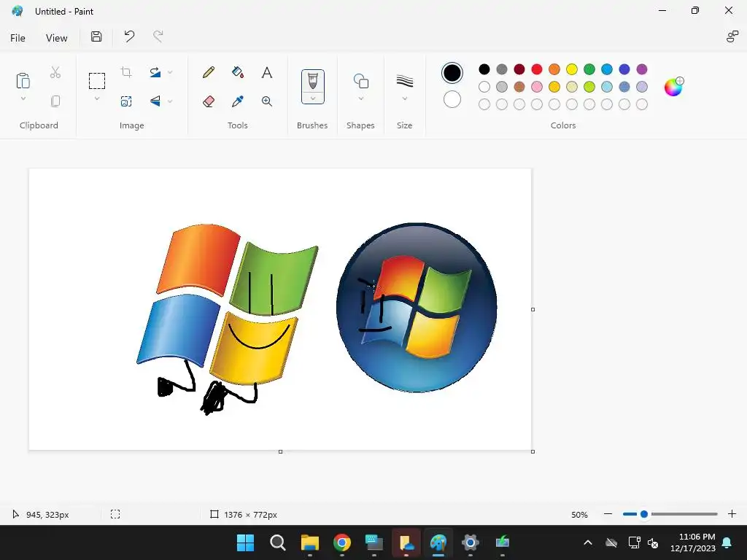Expand the Paste options dropdown
This screenshot has width=747, height=560.
23,98
